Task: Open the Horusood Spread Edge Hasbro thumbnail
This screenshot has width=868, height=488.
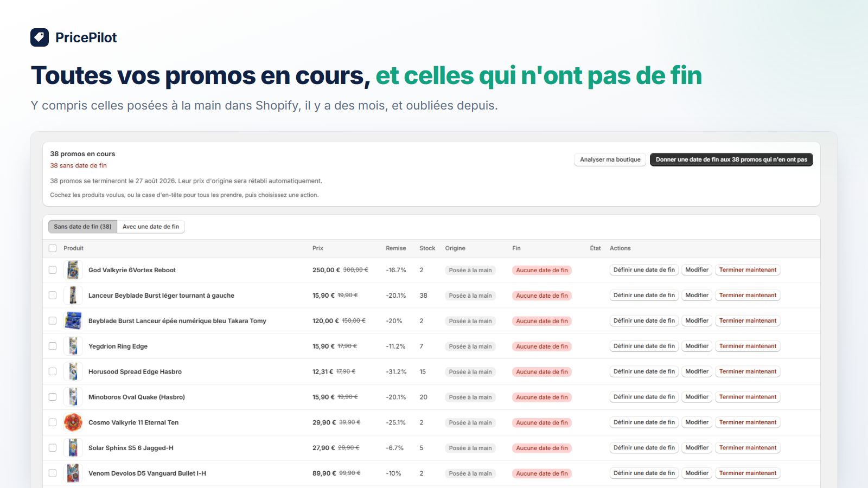Action: coord(73,371)
